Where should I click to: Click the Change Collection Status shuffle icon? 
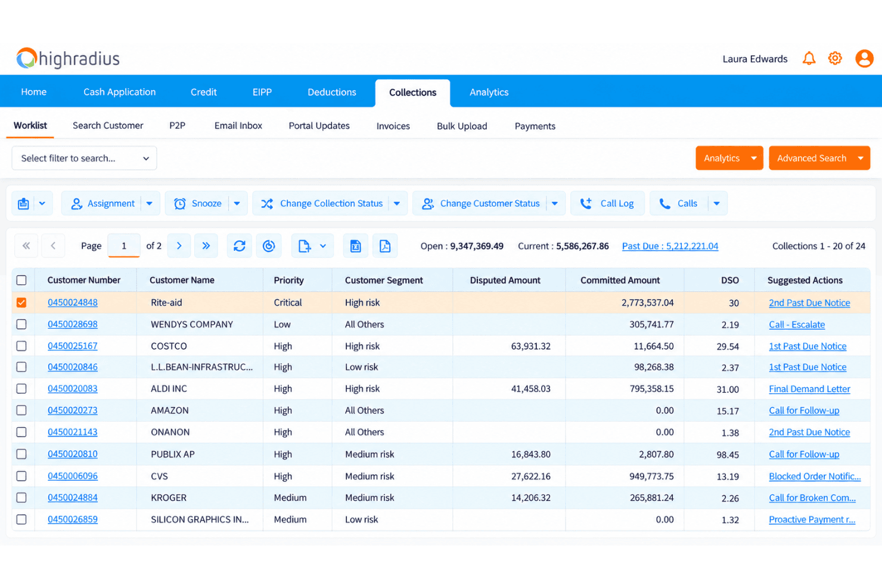tap(267, 204)
